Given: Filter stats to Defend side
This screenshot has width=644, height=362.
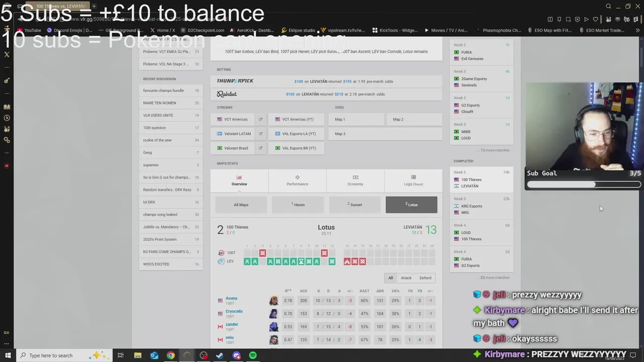Looking at the screenshot, I should point(425,278).
